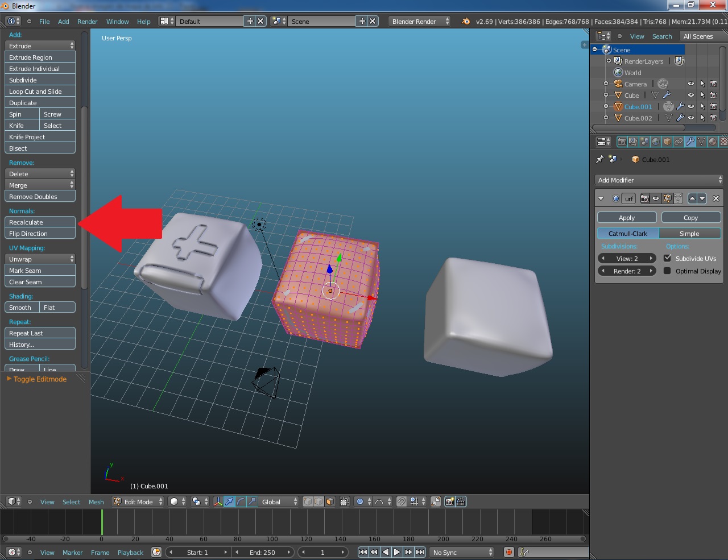Open the Mesh menu in 3D view header
Image resolution: width=728 pixels, height=560 pixels.
click(96, 502)
